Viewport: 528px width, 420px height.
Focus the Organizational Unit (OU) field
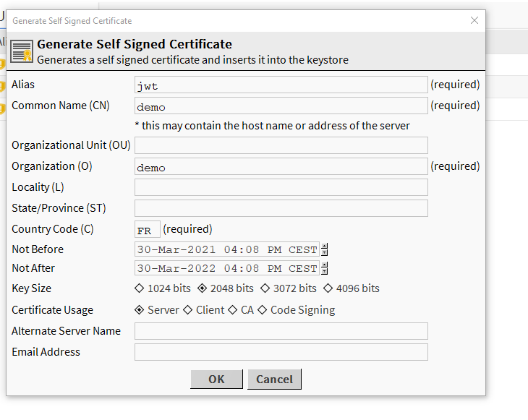[x=281, y=145]
